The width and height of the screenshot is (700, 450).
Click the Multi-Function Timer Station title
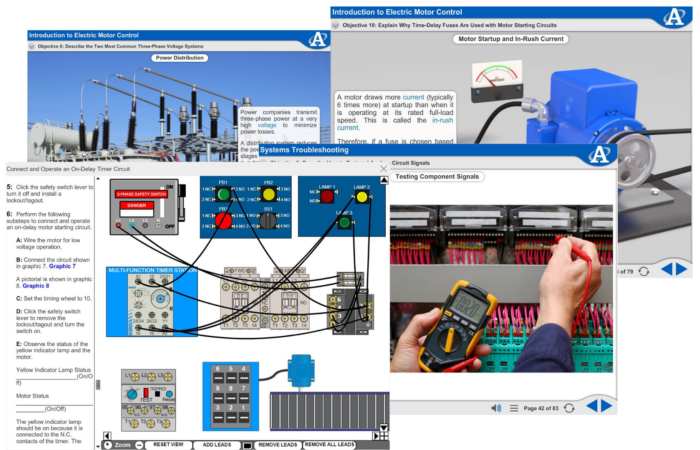pos(152,270)
